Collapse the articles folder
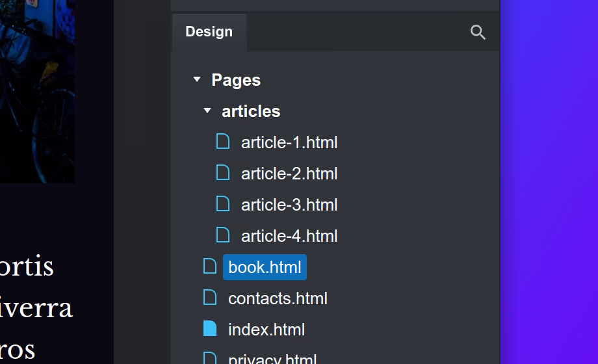 [x=207, y=111]
